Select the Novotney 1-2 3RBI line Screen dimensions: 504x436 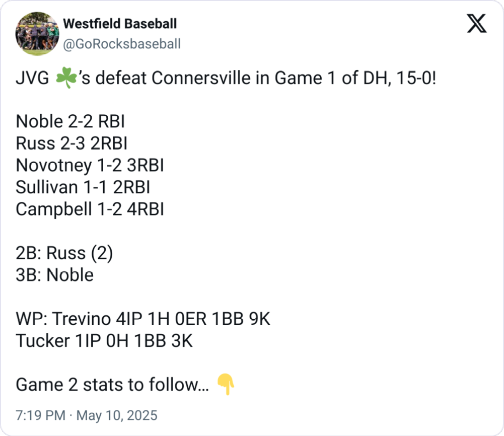[x=90, y=165]
